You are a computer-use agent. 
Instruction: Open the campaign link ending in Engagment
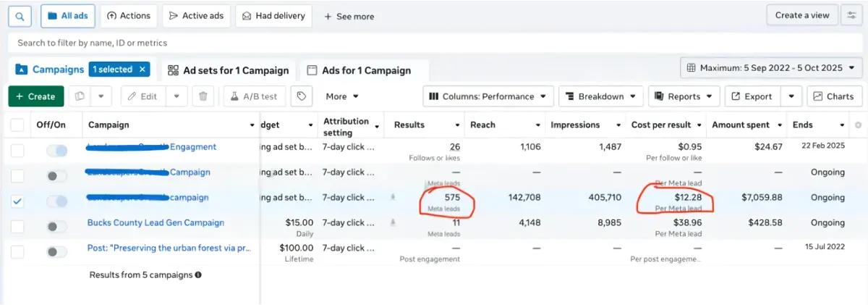(x=151, y=147)
